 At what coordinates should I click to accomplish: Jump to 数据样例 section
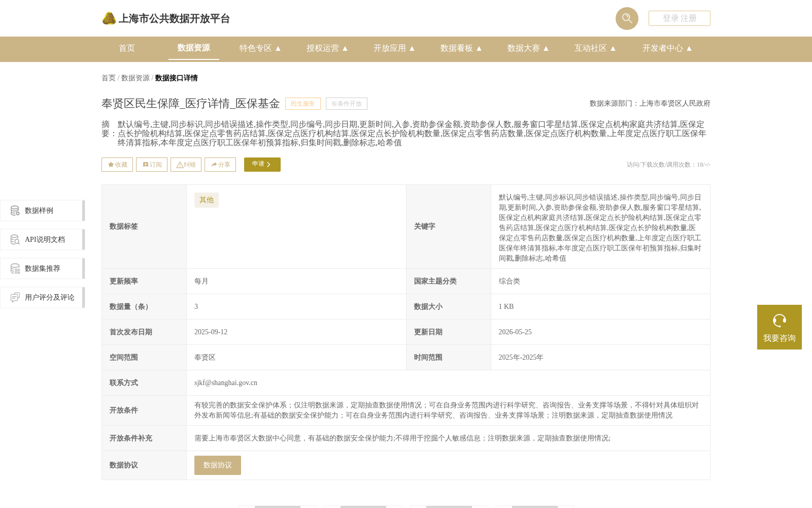(x=43, y=210)
